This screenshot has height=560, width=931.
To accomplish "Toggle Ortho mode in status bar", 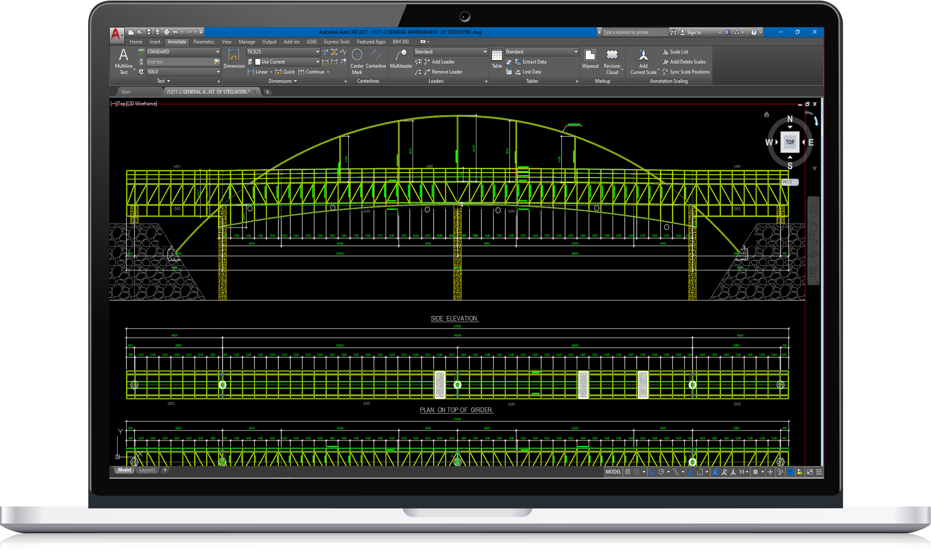I will tap(652, 472).
